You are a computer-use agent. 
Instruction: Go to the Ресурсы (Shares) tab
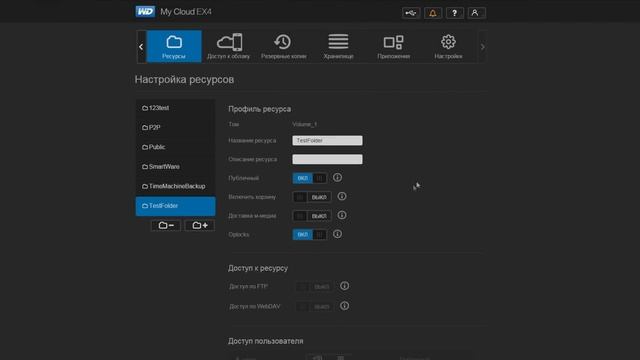click(x=174, y=47)
